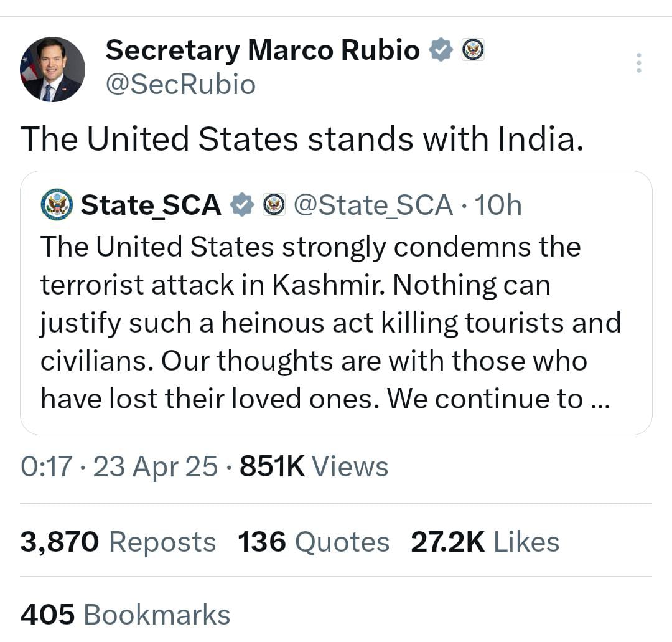
Task: Click small seal affiliation badge beside State_SCA
Action: [273, 205]
